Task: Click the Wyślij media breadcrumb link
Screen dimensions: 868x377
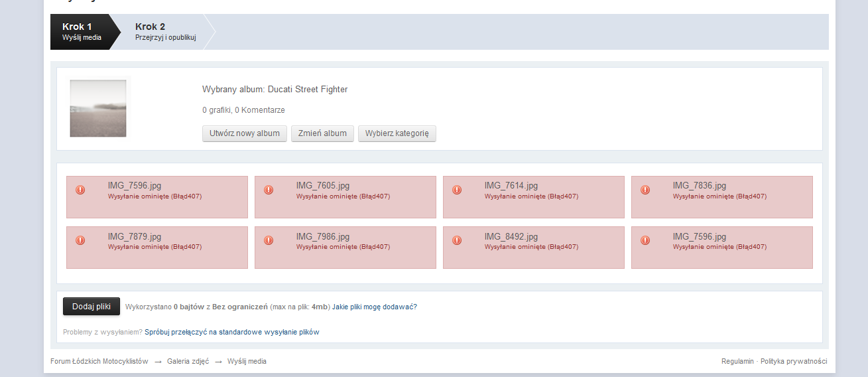Action: (x=247, y=361)
